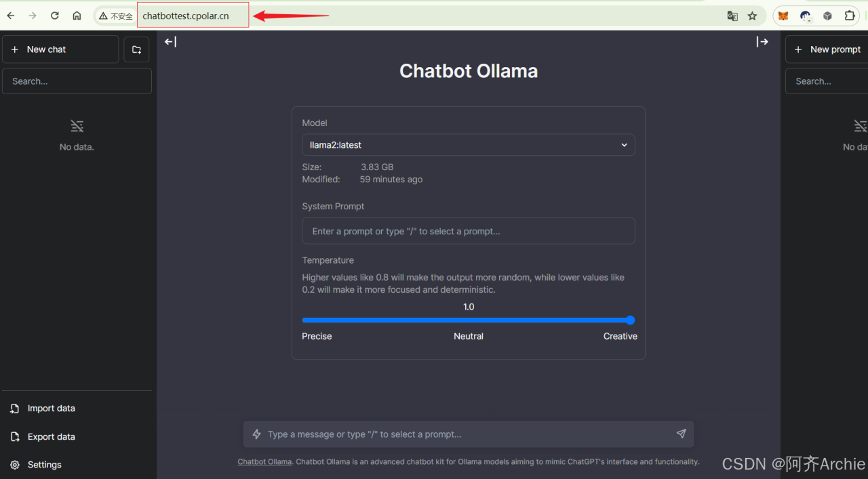Open the cube extension icon
This screenshot has height=479, width=868.
point(827,16)
